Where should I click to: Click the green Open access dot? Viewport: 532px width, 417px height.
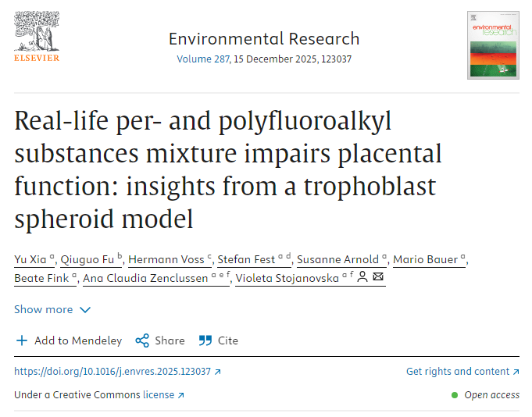click(x=454, y=395)
